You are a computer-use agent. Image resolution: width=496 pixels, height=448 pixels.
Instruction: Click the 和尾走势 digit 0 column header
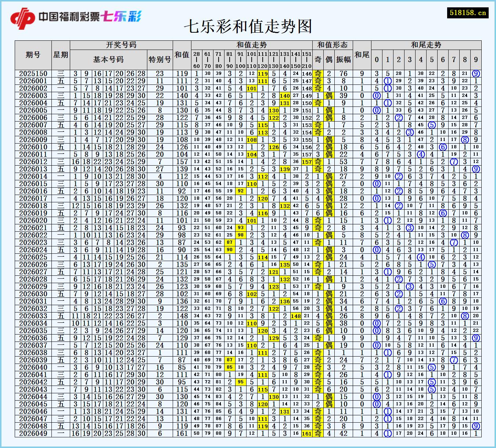click(x=377, y=60)
